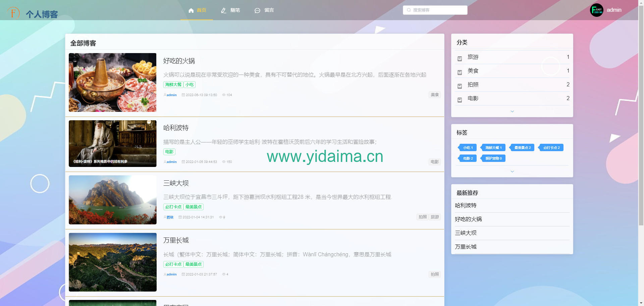Click the search box 搜索博客
The image size is (644, 306).
pos(435,10)
